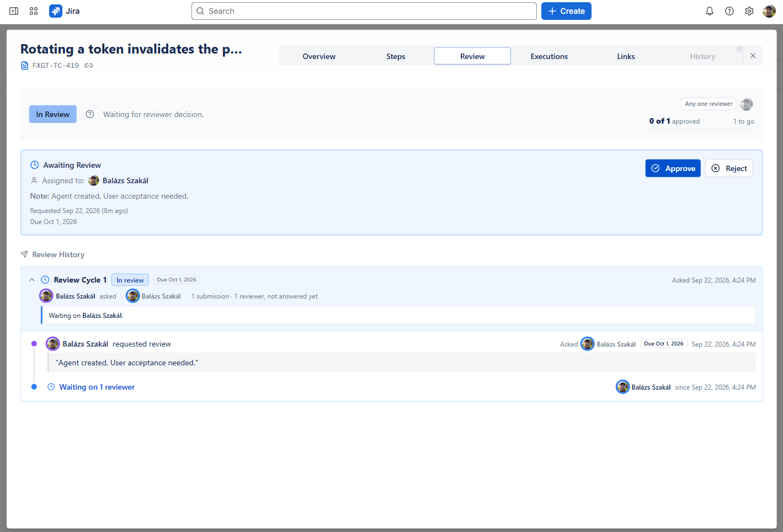Open the notifications bell
The height and width of the screenshot is (532, 783).
[710, 11]
